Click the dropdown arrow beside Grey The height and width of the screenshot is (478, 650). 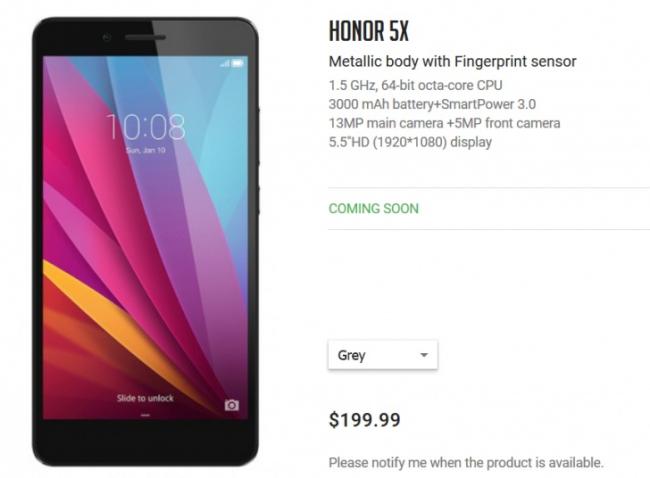click(x=424, y=355)
